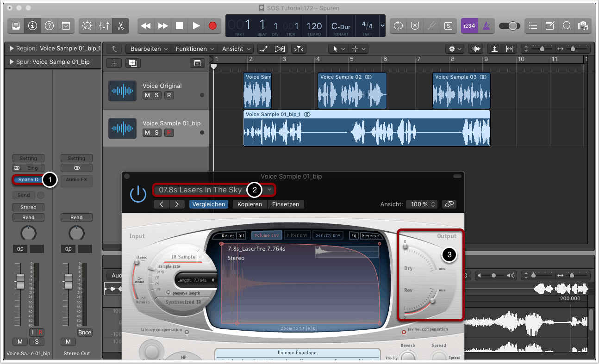Click the add new track plus button
Image resolution: width=599 pixels, height=364 pixels.
pos(114,63)
